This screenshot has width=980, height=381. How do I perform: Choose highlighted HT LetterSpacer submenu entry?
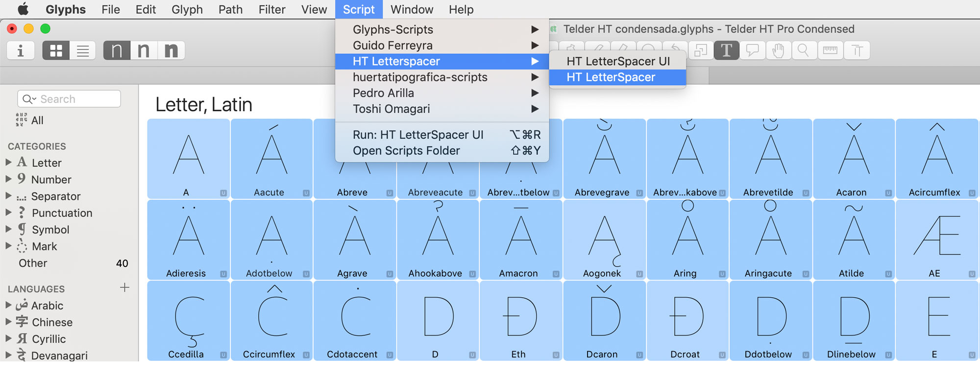pos(617,77)
